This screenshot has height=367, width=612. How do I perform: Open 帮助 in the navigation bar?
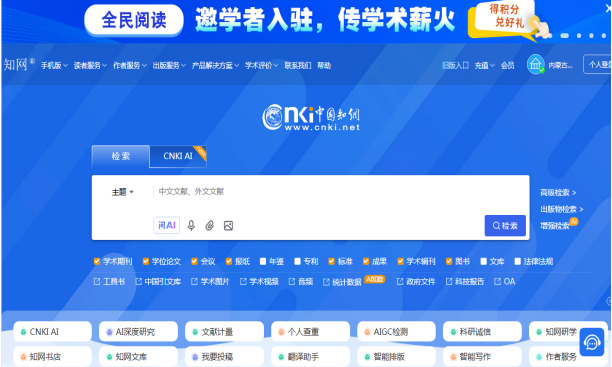324,65
